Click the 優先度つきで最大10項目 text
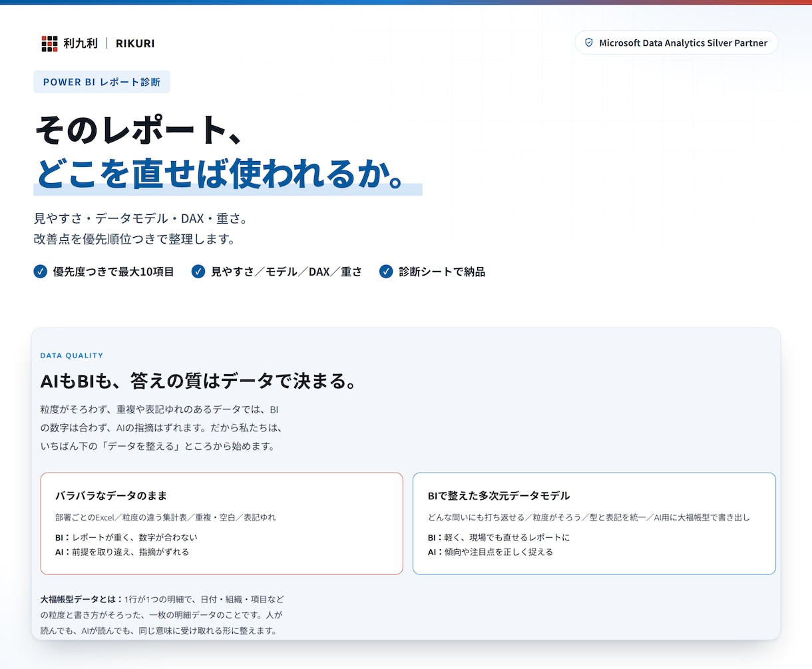 coord(113,272)
